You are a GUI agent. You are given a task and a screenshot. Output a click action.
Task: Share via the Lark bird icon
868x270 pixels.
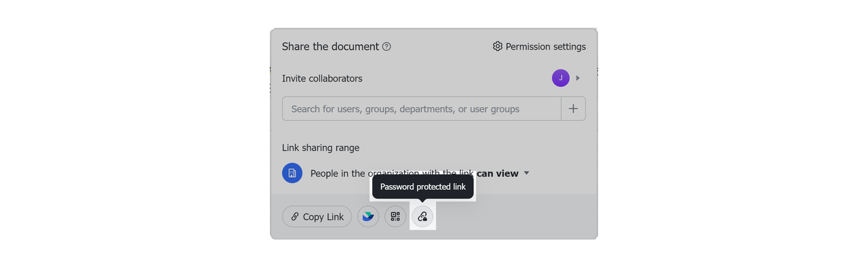[368, 217]
